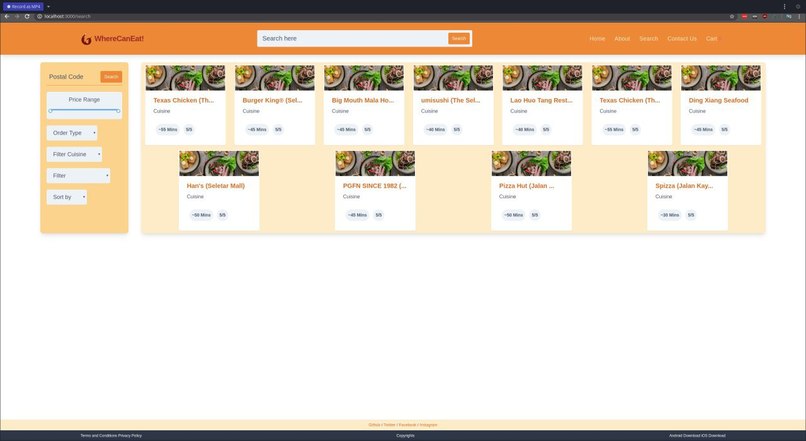The height and width of the screenshot is (441, 806).
Task: Click the ~40 Mins badge on umisushi card
Action: coord(435,130)
